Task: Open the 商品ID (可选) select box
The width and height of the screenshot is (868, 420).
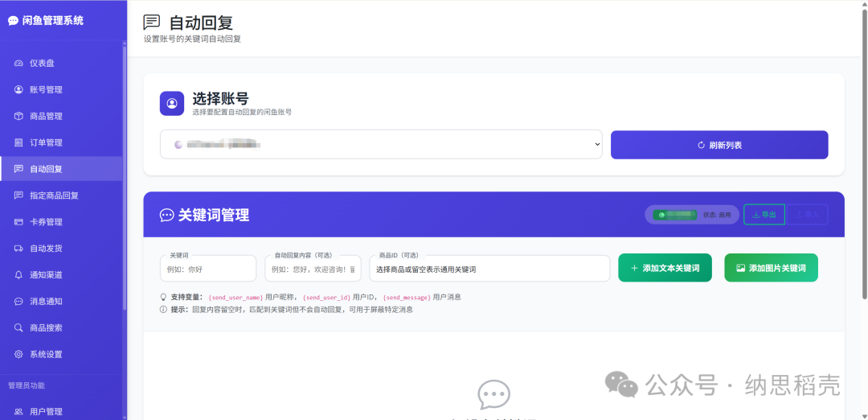Action: [x=489, y=269]
